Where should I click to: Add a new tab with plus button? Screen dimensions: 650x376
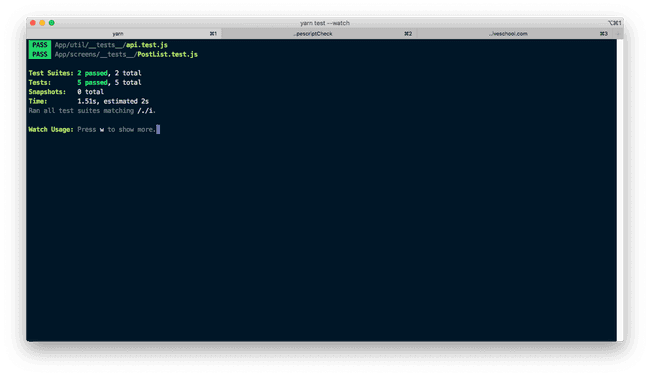pyautogui.click(x=618, y=34)
